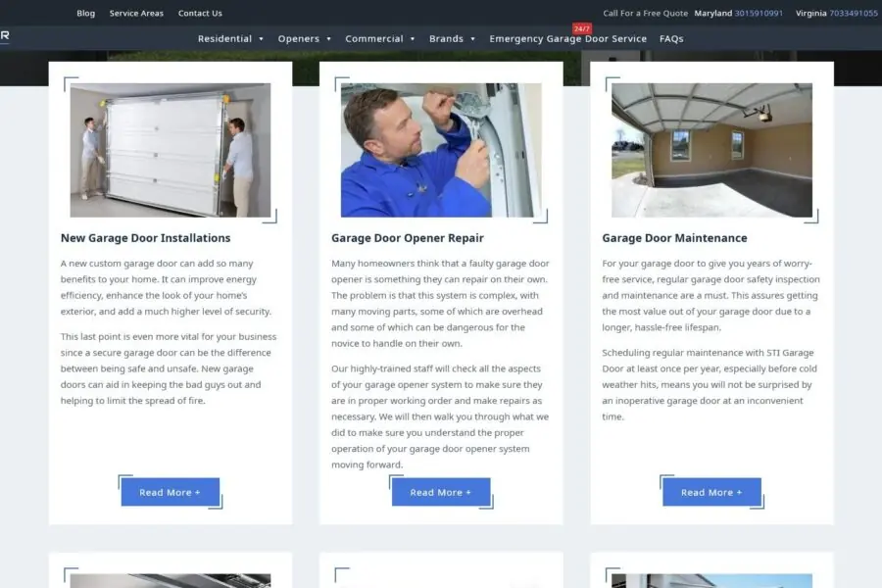Go to the Service Areas page
The image size is (882, 588).
tap(136, 14)
